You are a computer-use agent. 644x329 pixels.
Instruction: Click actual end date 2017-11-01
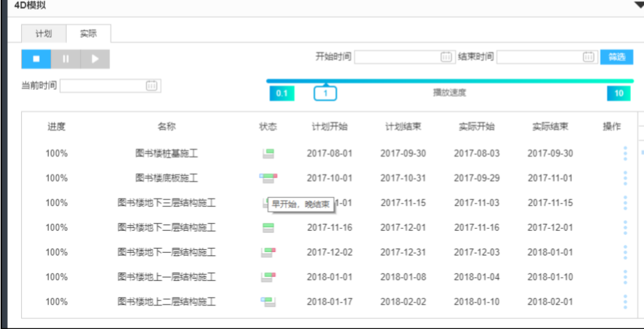click(x=551, y=178)
